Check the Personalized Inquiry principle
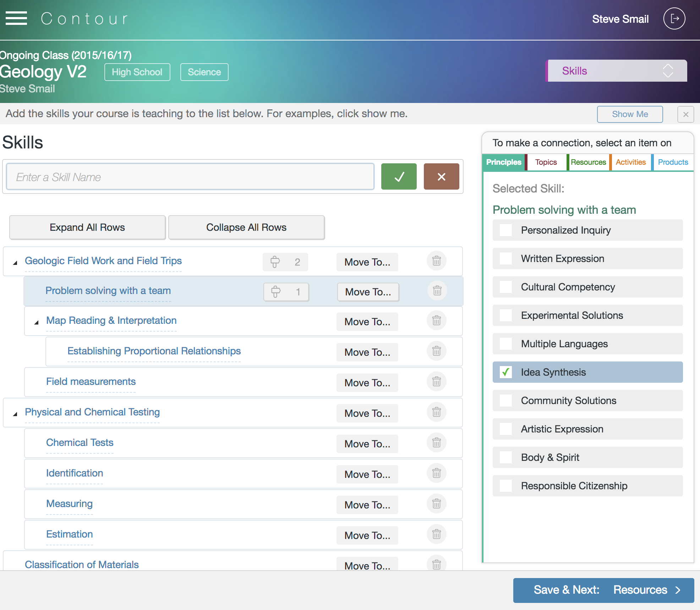Screen dimensions: 700x610 [505, 230]
